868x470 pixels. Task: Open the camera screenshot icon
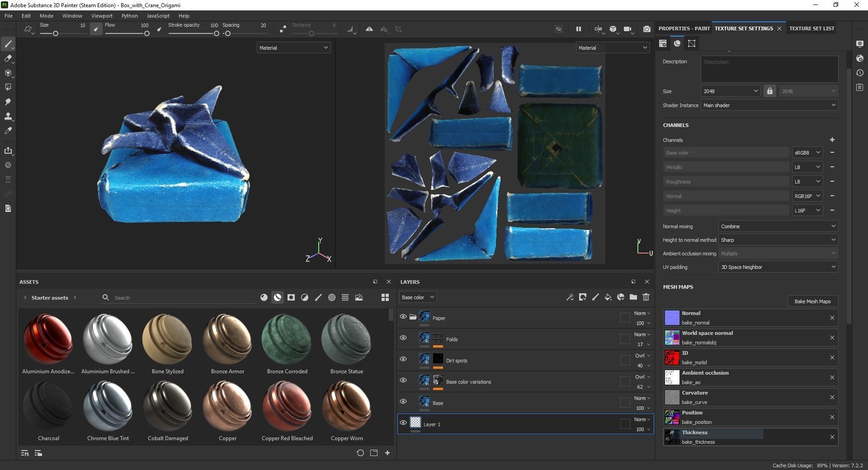[647, 29]
